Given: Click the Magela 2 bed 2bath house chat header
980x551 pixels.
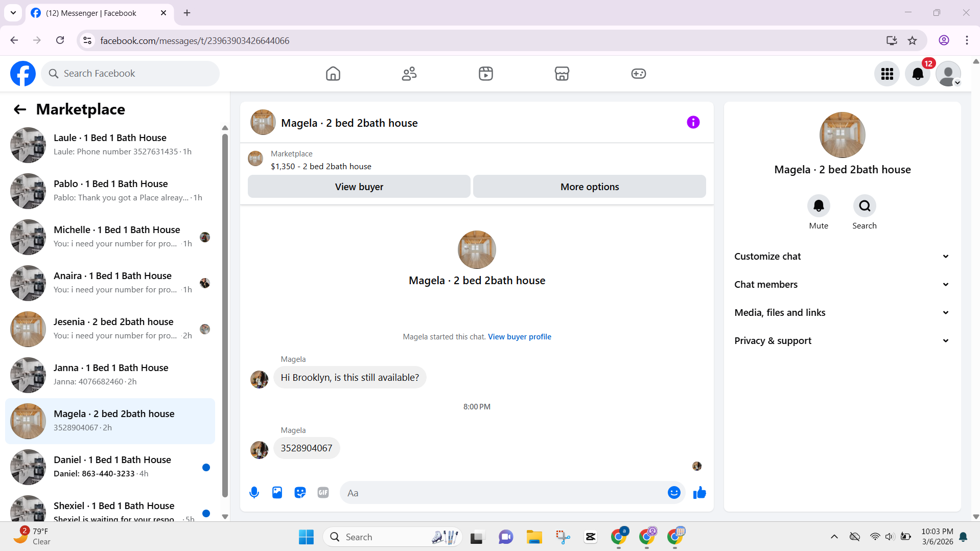Looking at the screenshot, I should [349, 123].
